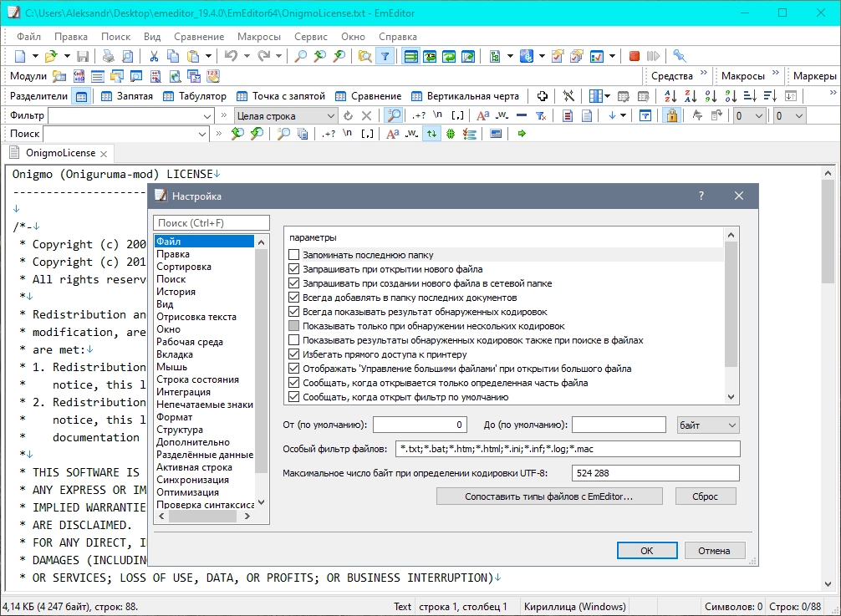Image resolution: width=841 pixels, height=616 pixels.
Task: Open dropdown arrow next to New file icon
Action: 35,56
